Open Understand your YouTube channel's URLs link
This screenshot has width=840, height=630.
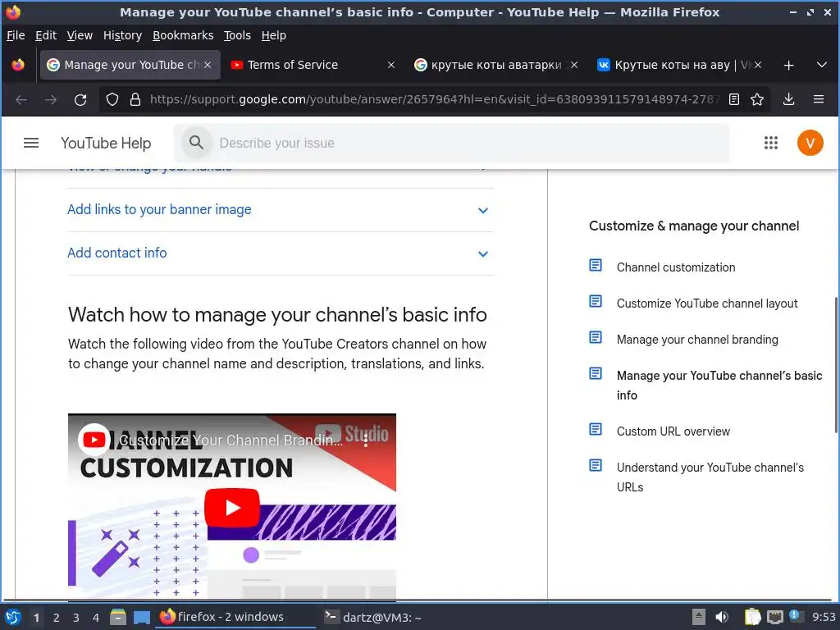(x=710, y=477)
